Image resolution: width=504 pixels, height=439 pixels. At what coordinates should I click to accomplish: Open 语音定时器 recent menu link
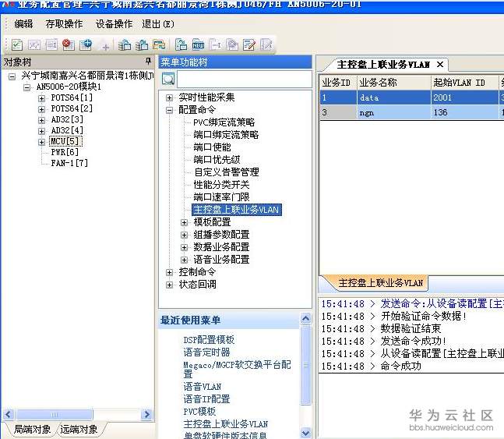[206, 352]
